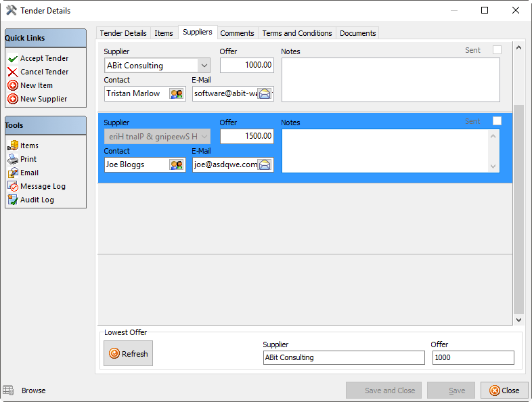Click the Close button at bottom
Screen dimensions: 532x402
point(504,390)
